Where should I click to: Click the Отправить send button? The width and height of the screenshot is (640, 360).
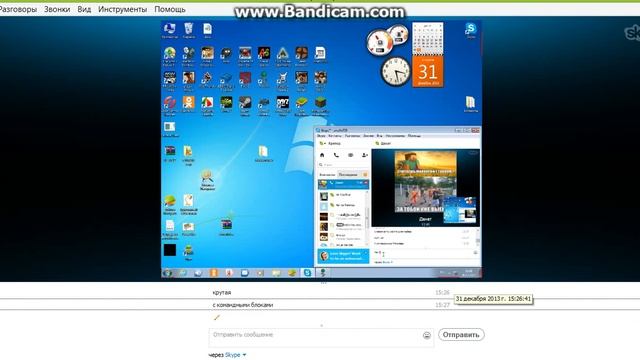pos(461,335)
